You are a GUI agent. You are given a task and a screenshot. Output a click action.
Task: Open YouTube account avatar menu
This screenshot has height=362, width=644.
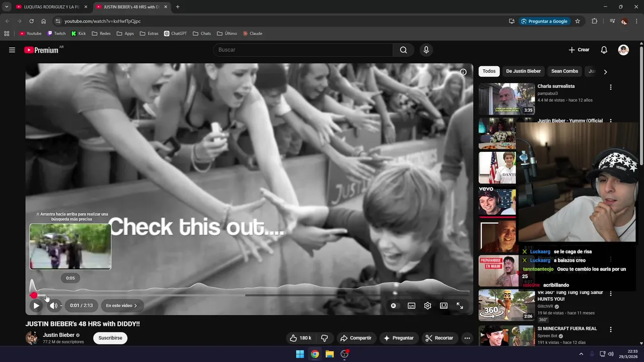pyautogui.click(x=623, y=50)
